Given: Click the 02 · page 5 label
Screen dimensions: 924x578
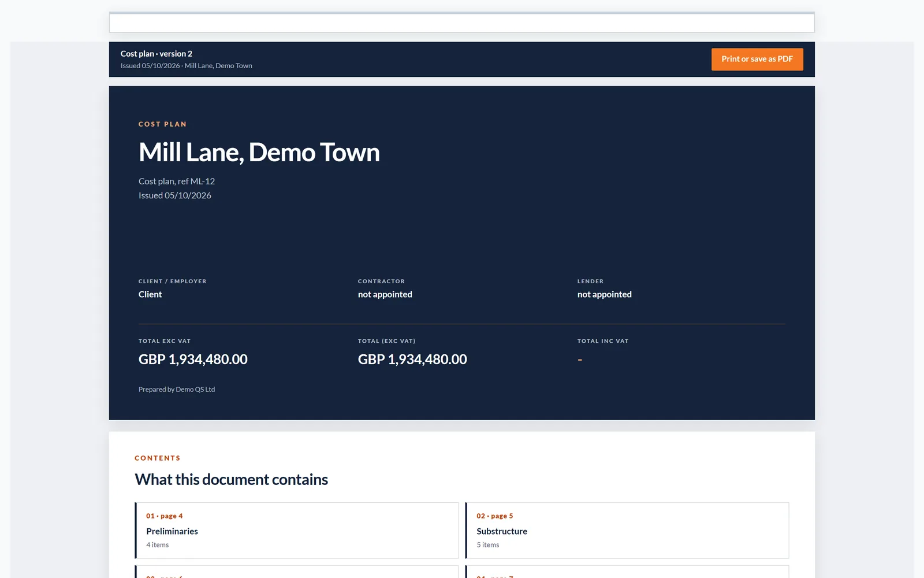Looking at the screenshot, I should [495, 516].
